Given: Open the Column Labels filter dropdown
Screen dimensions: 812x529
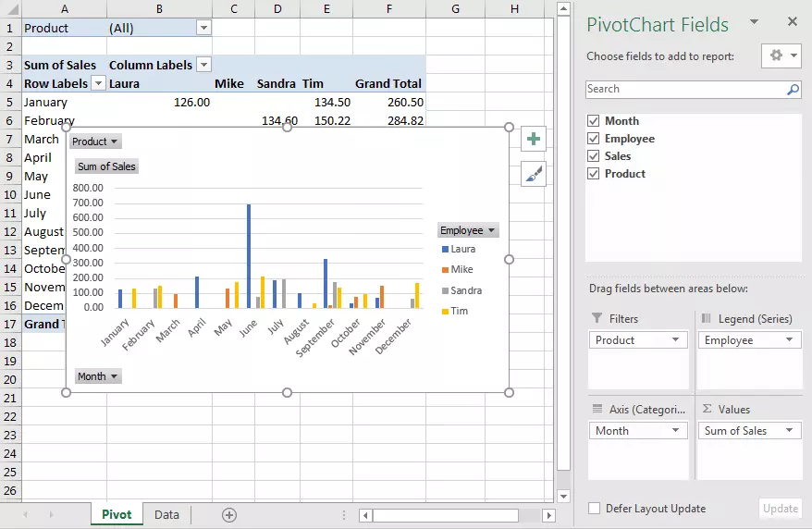Looking at the screenshot, I should point(204,65).
